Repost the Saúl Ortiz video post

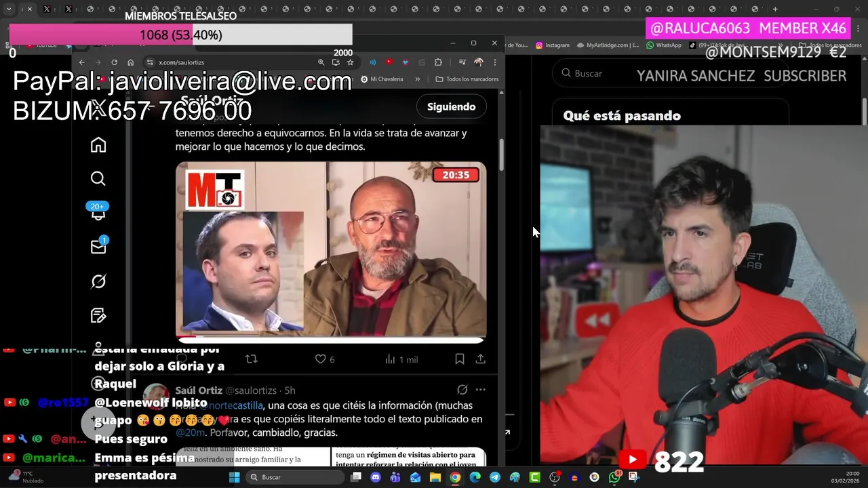click(252, 359)
